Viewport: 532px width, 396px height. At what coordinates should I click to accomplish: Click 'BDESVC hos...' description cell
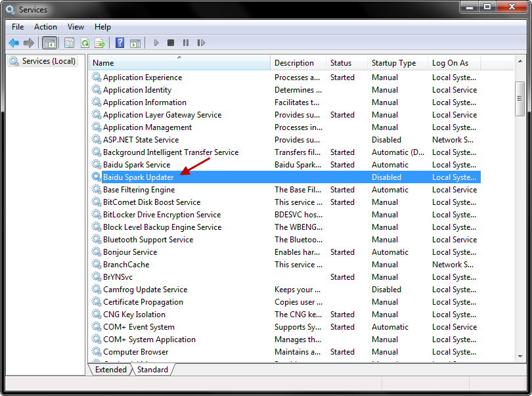click(x=298, y=215)
